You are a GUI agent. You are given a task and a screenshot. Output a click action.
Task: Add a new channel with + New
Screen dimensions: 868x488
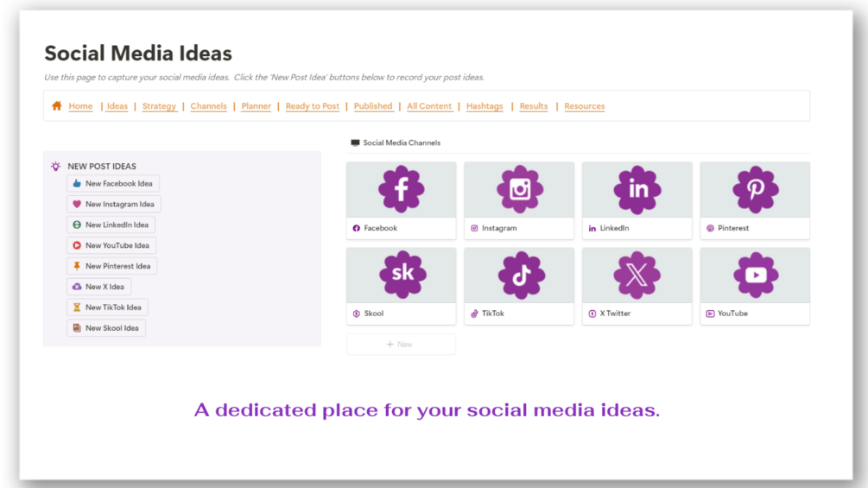coord(401,345)
